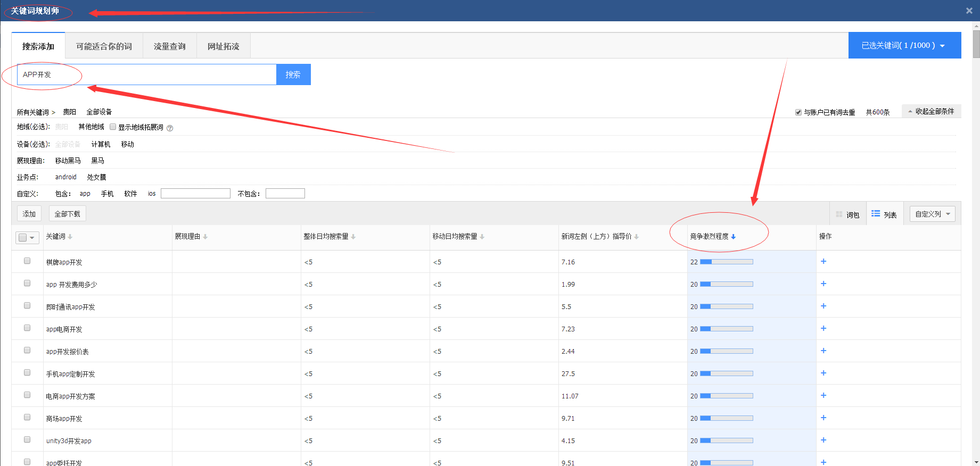Screen dimensions: 980x466
Task: Filter device by 计算机
Action: 101,144
